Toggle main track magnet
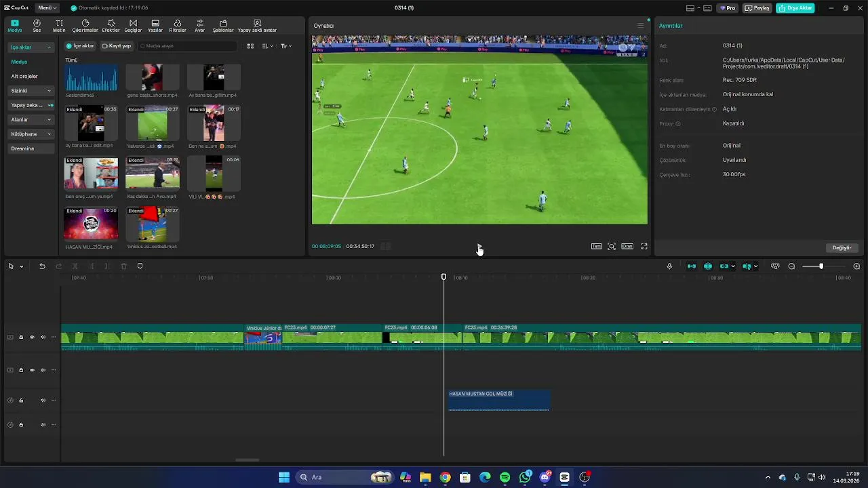This screenshot has width=868, height=488. [x=692, y=266]
